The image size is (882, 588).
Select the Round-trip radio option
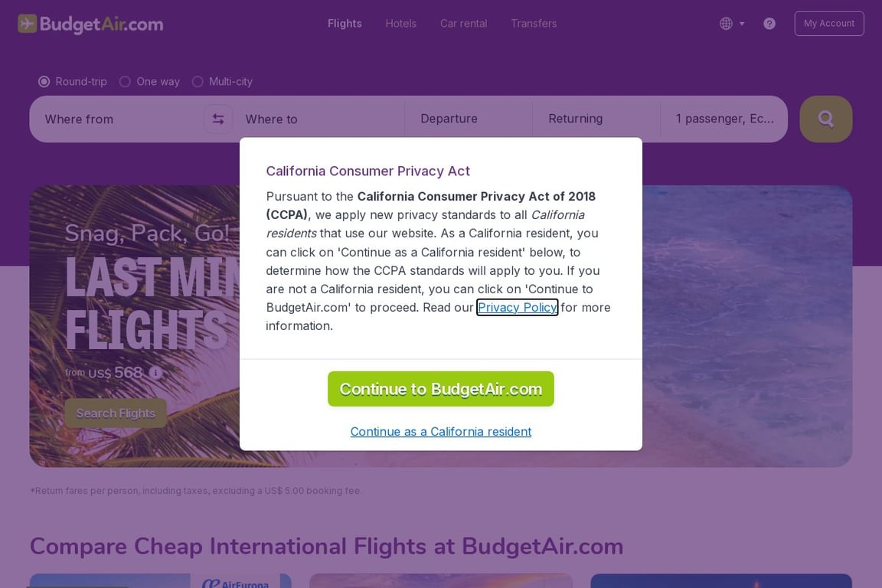pyautogui.click(x=44, y=81)
